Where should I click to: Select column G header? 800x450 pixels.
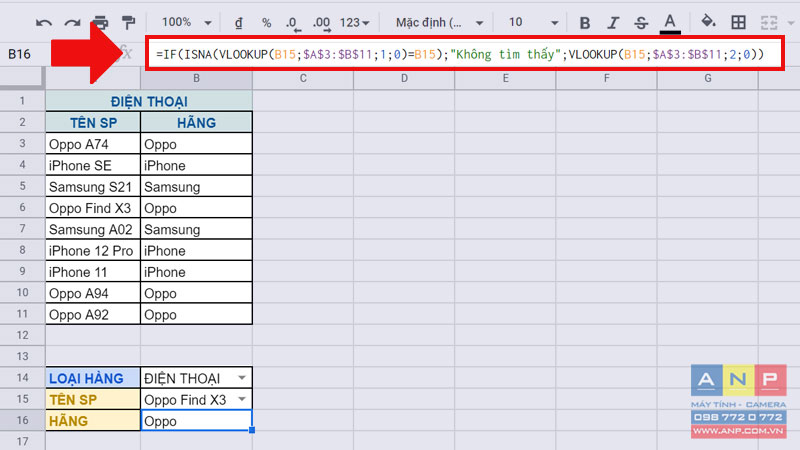(x=708, y=79)
